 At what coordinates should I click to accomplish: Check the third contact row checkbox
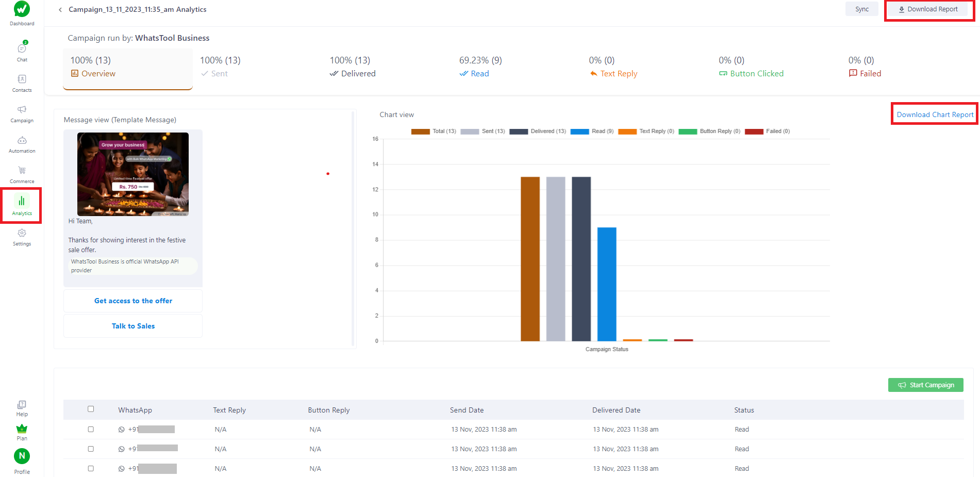(x=91, y=468)
